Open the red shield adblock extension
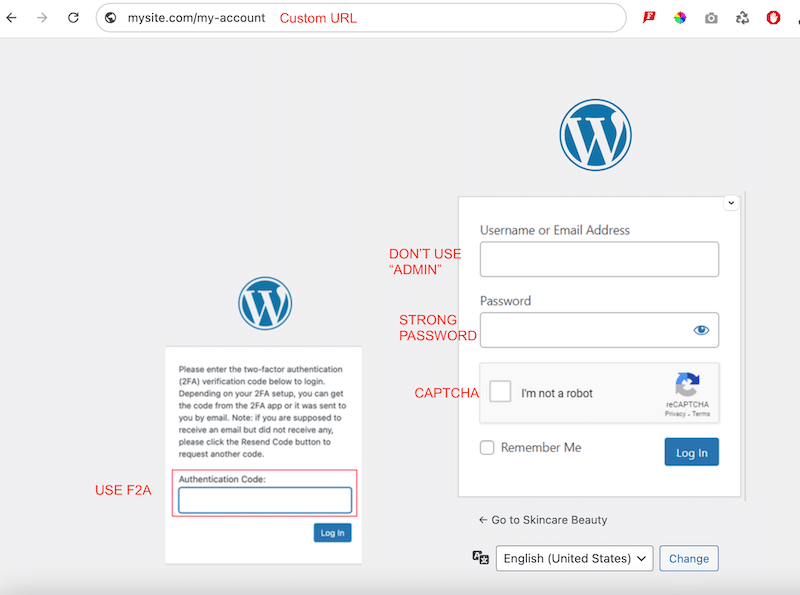This screenshot has width=800, height=595. (x=773, y=18)
